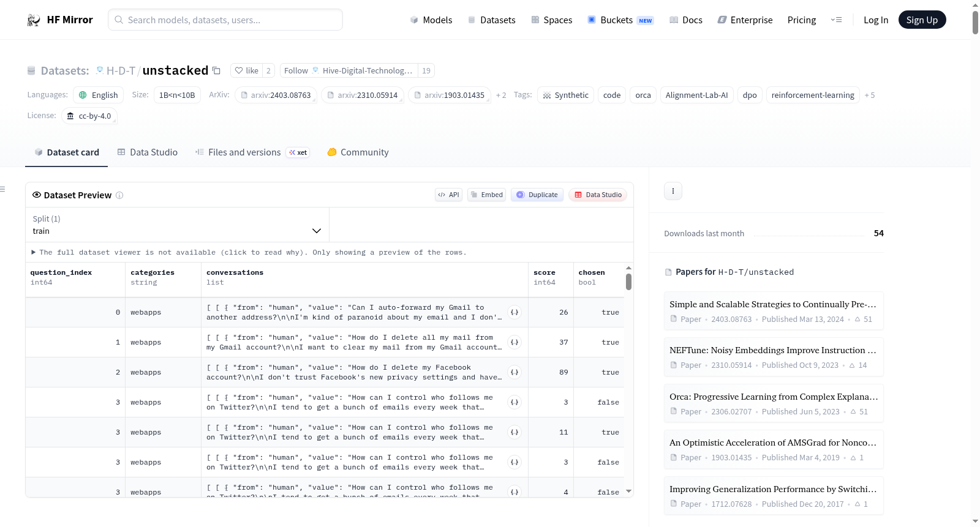980x527 pixels.
Task: Expand JSON for the auto-forward Gmail row
Action: pyautogui.click(x=514, y=312)
